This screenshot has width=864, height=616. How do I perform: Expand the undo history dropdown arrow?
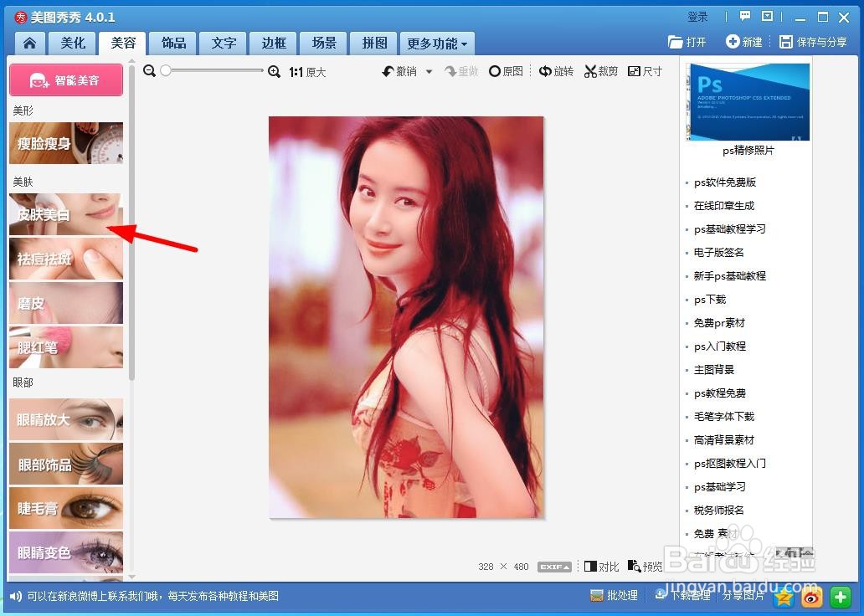(429, 72)
